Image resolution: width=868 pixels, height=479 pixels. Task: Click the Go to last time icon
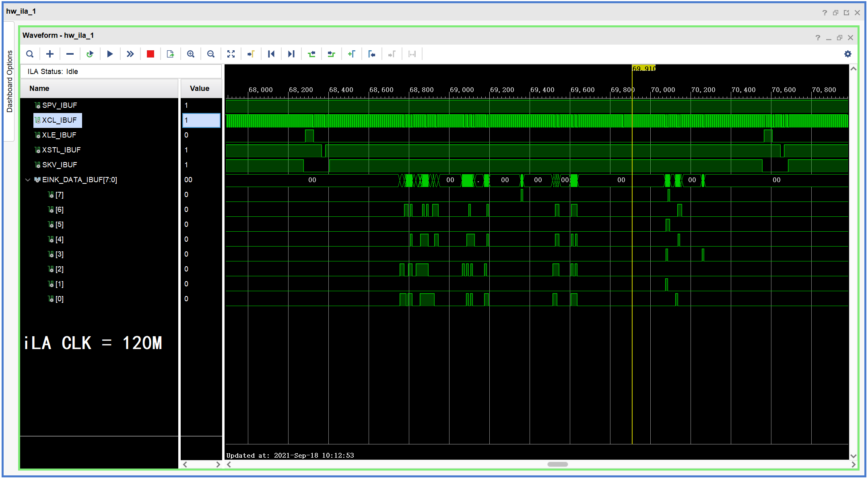pos(291,54)
